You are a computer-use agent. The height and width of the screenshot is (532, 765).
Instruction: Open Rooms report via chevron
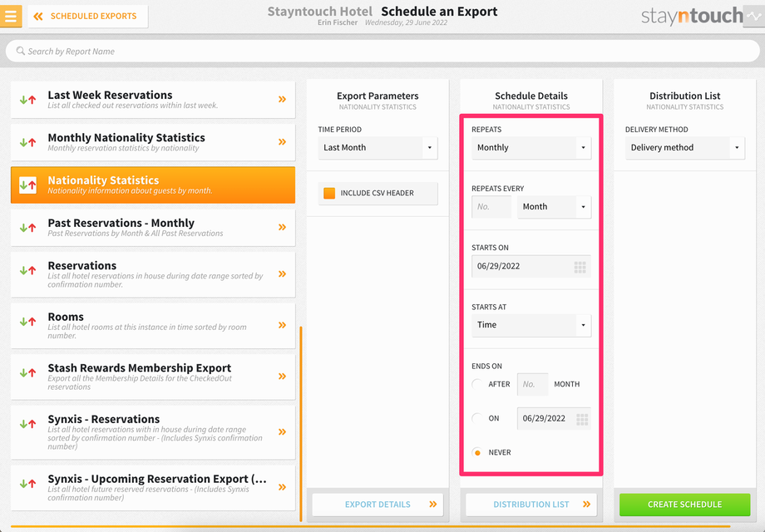pos(282,325)
